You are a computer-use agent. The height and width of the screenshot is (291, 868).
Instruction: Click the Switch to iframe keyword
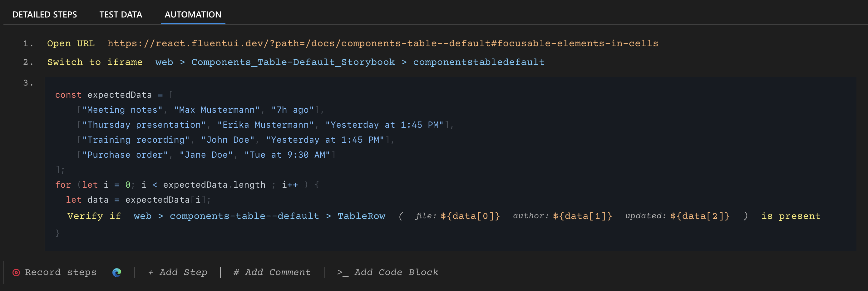tap(95, 62)
